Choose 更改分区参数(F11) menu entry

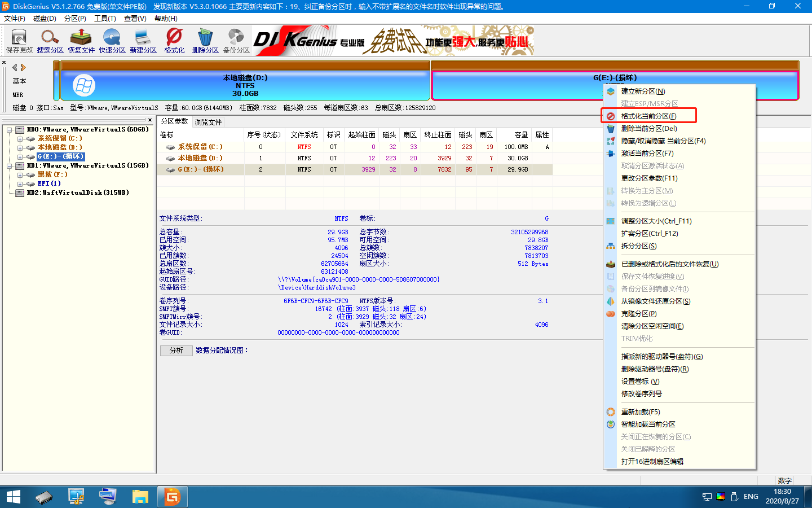click(679, 178)
